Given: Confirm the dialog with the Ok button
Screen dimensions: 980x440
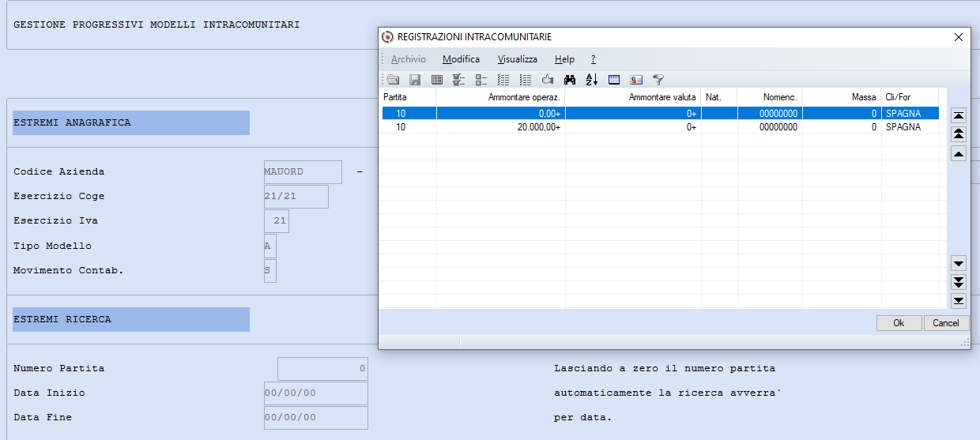Looking at the screenshot, I should click(x=899, y=323).
